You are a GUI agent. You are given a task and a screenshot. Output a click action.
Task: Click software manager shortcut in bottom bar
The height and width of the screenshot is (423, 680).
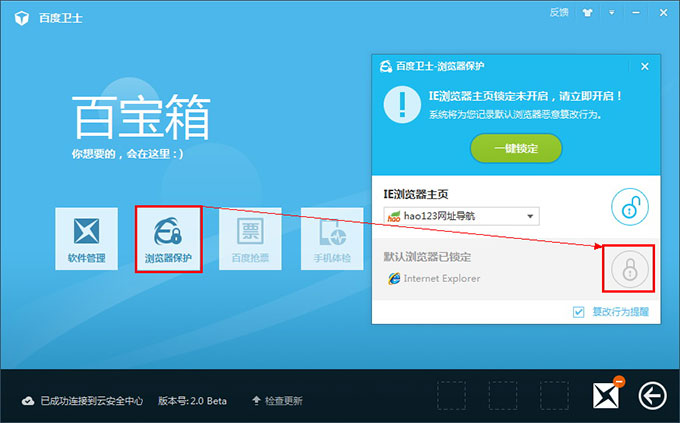tap(606, 396)
